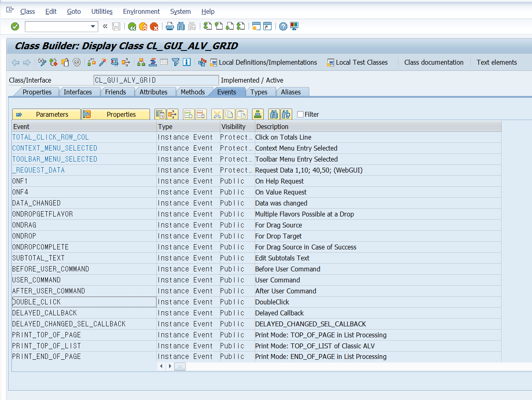
Task: Click the Find binoculars icon in the events toolbar
Action: [274, 114]
